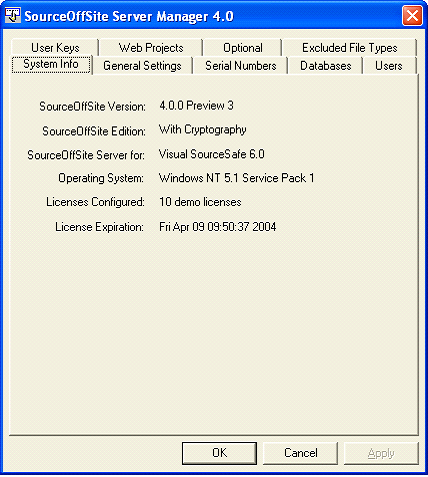Click the 10 demo licenses value
This screenshot has height=477, width=428.
click(x=200, y=202)
